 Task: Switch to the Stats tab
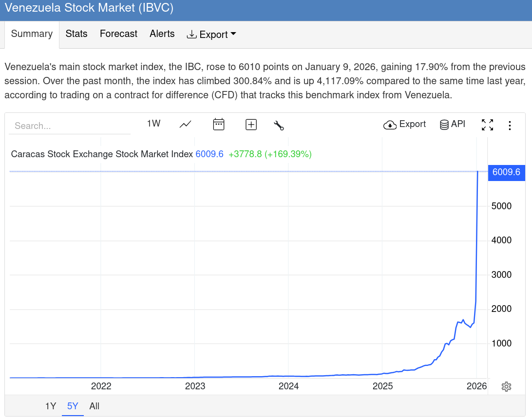coord(76,34)
